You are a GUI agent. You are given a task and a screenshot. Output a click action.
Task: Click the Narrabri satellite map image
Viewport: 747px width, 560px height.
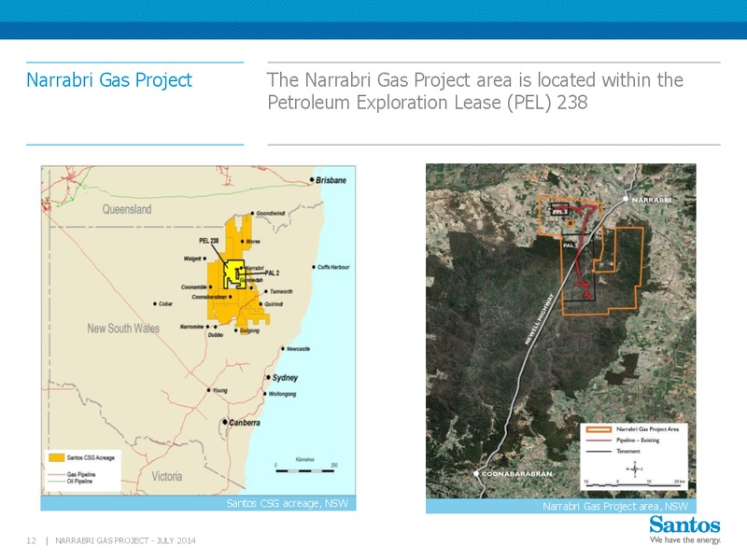[x=561, y=331]
